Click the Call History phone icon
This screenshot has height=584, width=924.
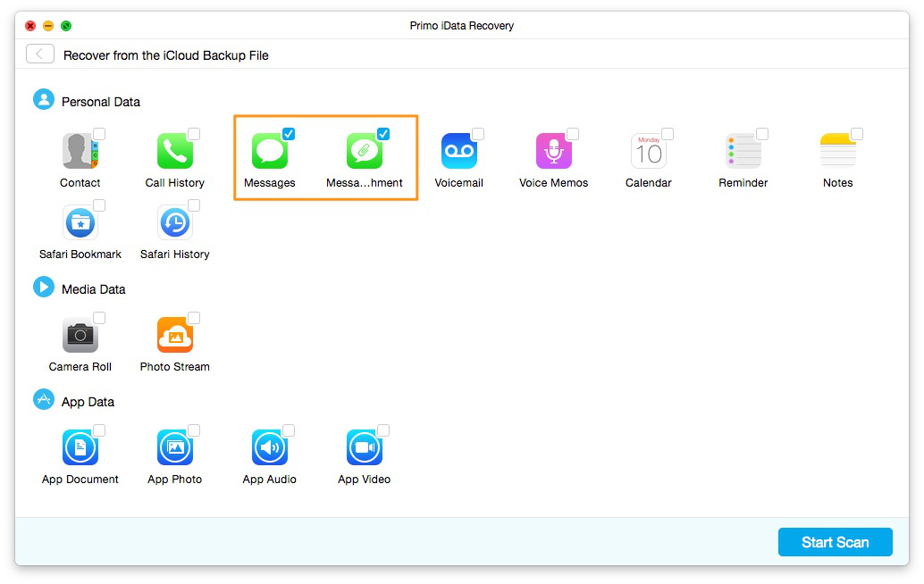[x=175, y=151]
